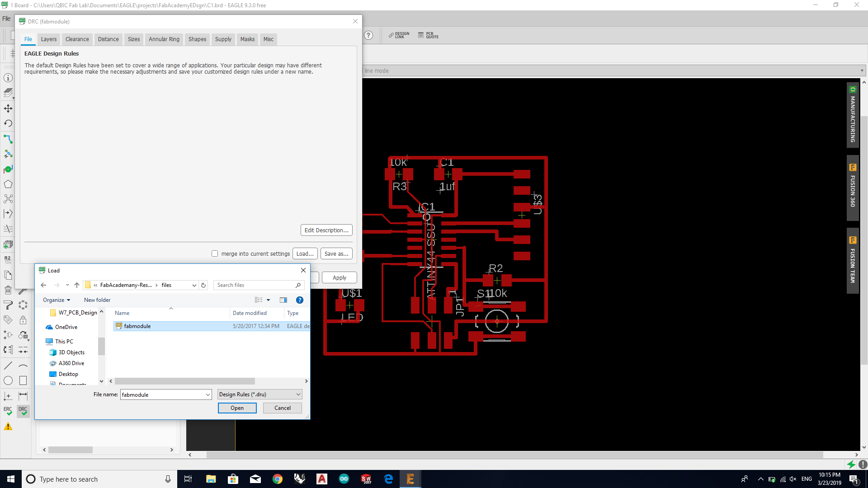The height and width of the screenshot is (488, 868).
Task: Select the Move tool in left toolbar
Action: [x=8, y=108]
